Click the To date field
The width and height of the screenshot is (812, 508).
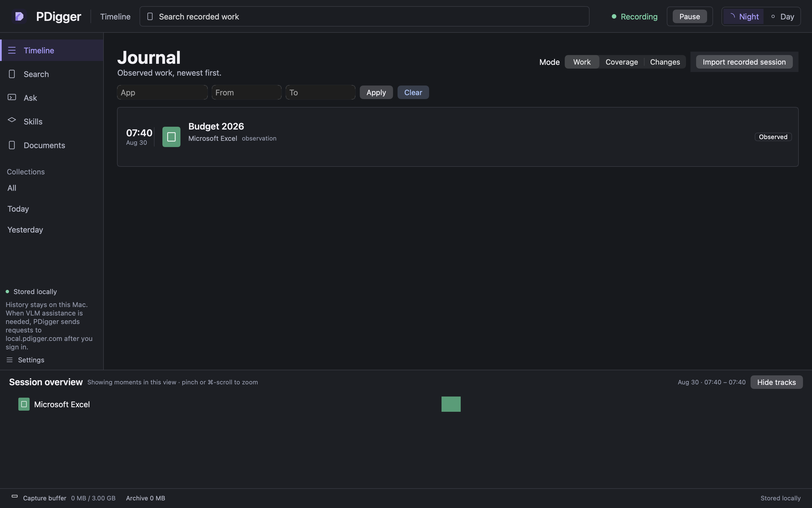pyautogui.click(x=320, y=92)
